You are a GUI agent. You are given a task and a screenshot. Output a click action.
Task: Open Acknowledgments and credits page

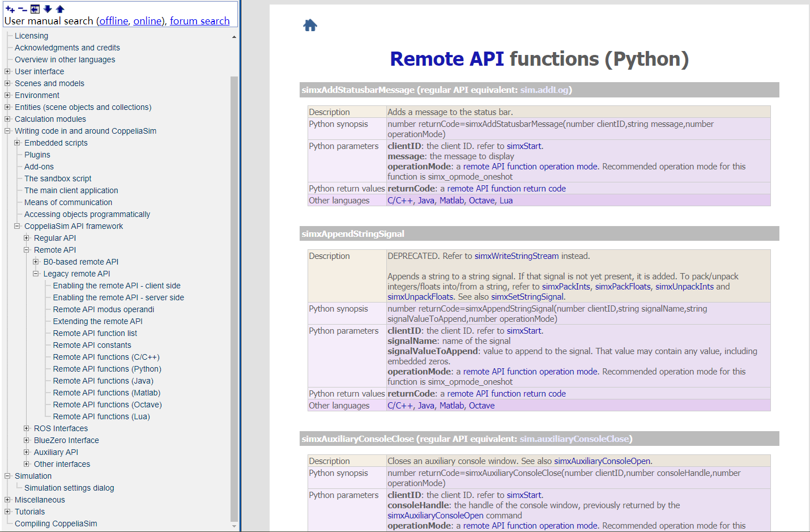(67, 48)
